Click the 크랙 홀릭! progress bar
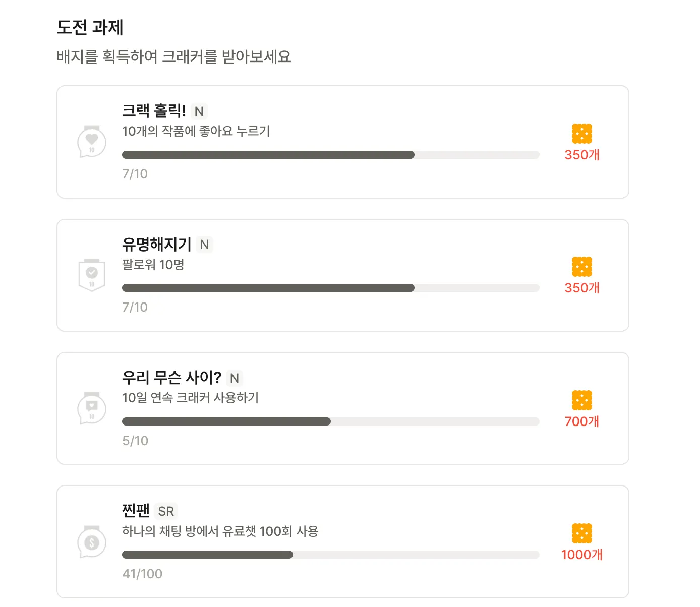This screenshot has height=607, width=700. click(330, 155)
